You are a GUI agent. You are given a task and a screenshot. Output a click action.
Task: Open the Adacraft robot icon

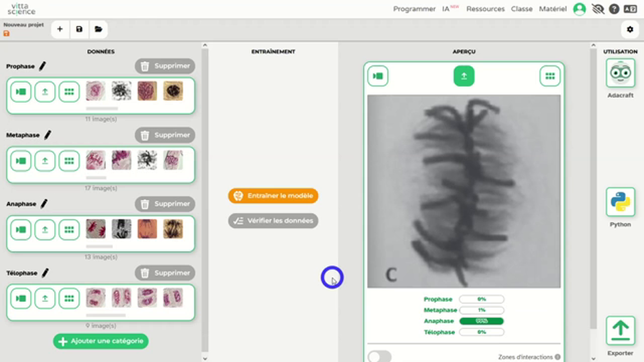click(620, 73)
